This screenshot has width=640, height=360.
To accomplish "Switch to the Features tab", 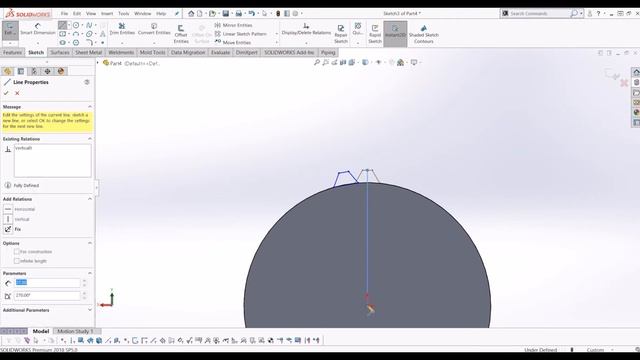I will click(12, 52).
